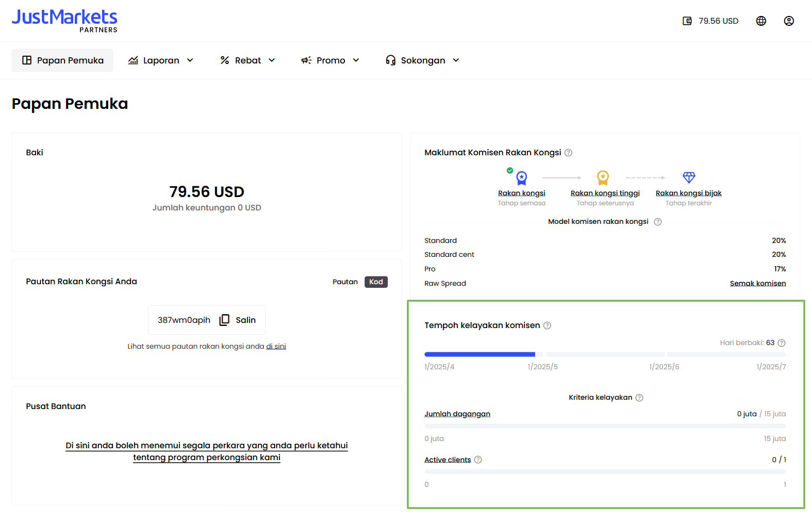Open the Promo menu
812x522 pixels.
click(330, 60)
